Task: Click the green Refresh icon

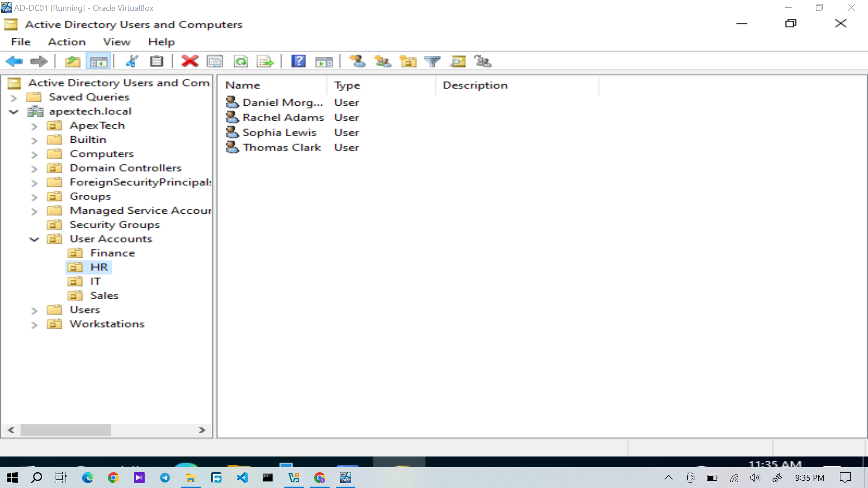Action: point(241,61)
